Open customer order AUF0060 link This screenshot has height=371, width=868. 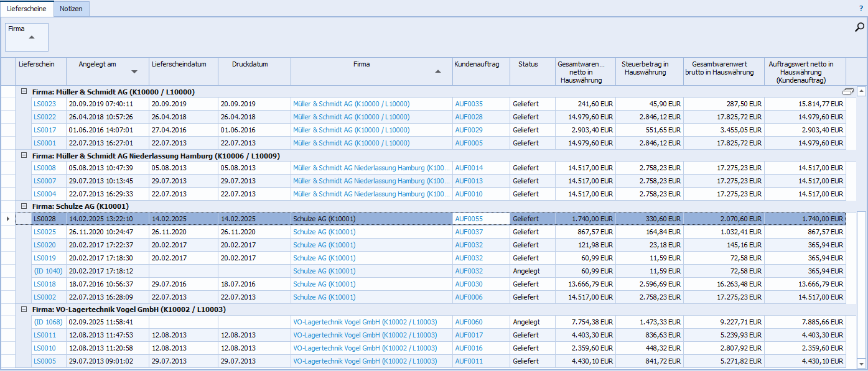click(x=469, y=323)
